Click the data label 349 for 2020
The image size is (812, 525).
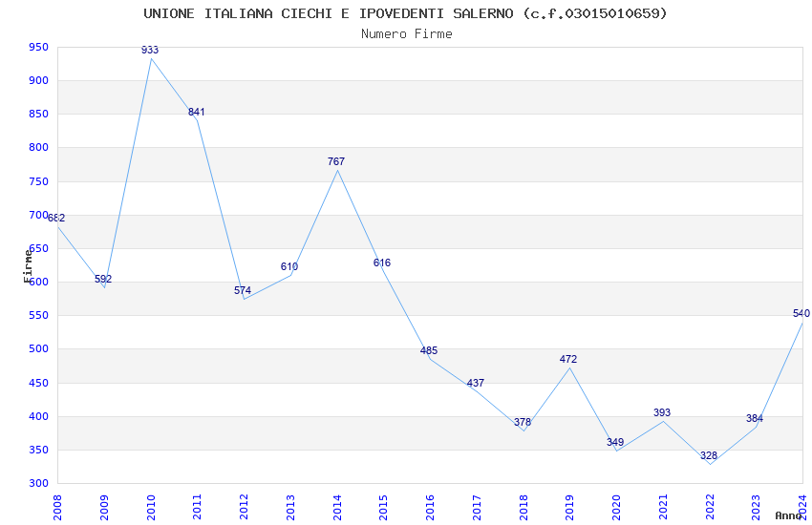[x=615, y=442]
